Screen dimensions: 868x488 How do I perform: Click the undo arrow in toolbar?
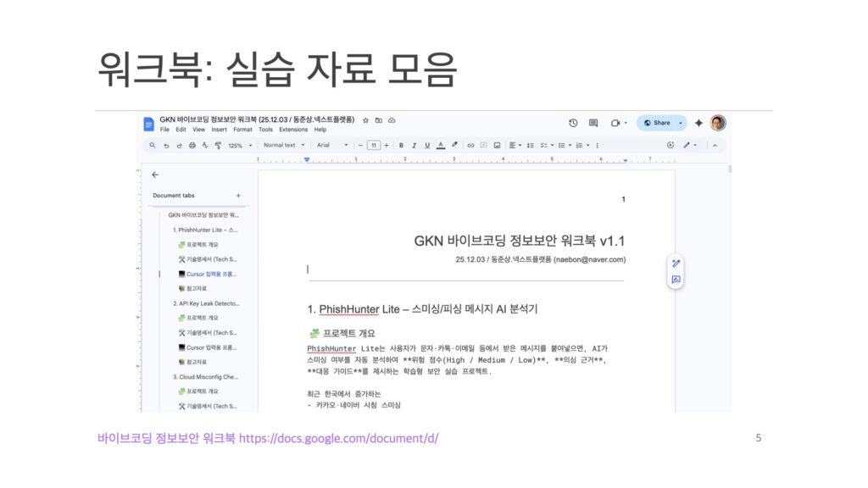166,145
